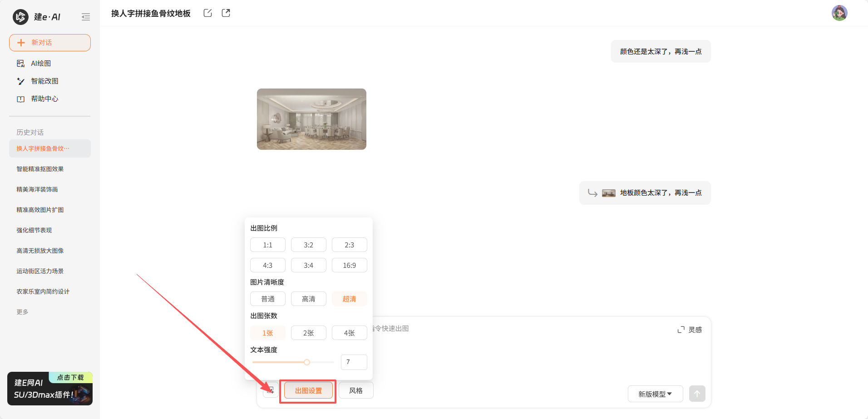Collapse the sidebar with the menu icon
This screenshot has height=419, width=868.
coord(86,17)
